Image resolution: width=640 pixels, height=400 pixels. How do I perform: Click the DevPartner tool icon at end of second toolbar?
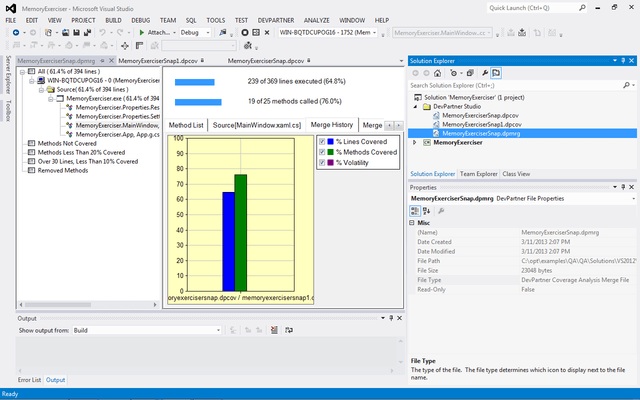click(x=247, y=46)
